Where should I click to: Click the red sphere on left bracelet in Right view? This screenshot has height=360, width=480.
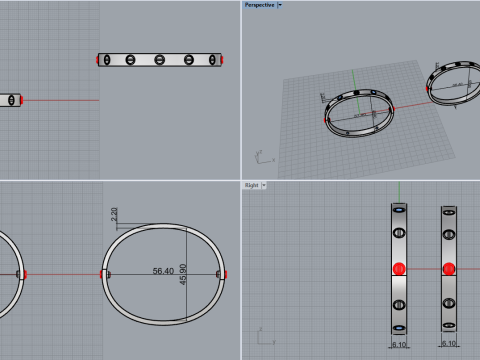399,269
